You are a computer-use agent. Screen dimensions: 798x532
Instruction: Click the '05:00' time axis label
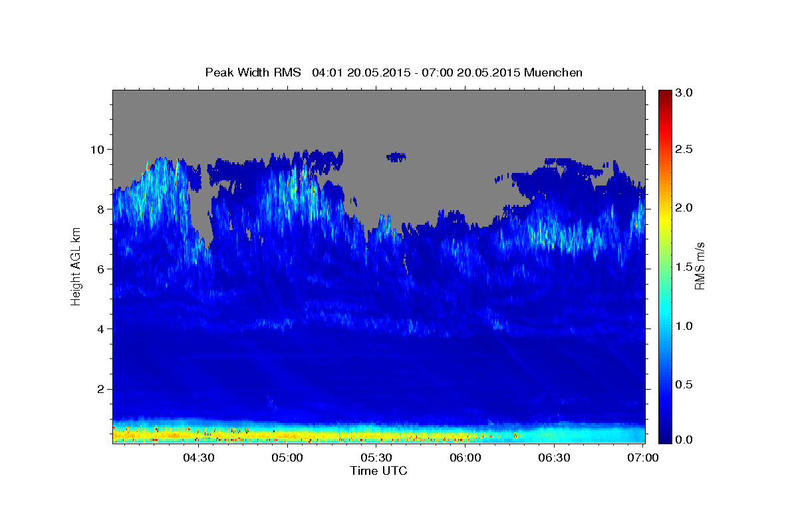287,458
